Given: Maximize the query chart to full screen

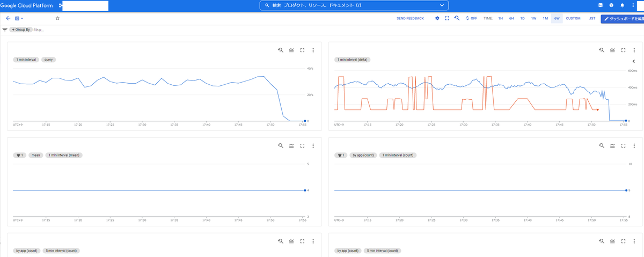Looking at the screenshot, I should [302, 50].
